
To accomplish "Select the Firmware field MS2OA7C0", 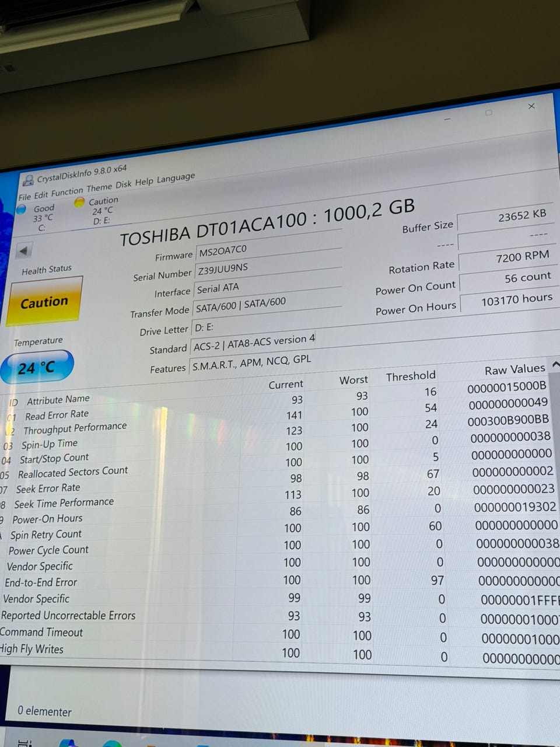I will [269, 245].
